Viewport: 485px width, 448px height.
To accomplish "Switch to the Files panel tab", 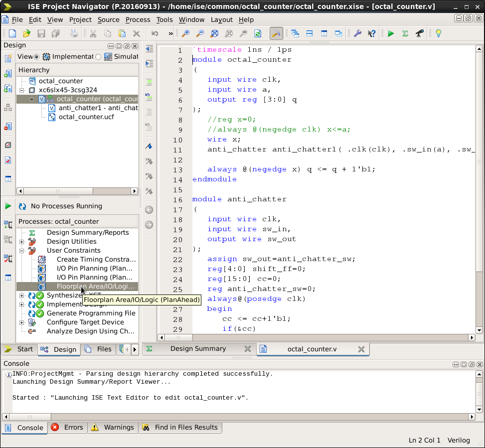I will [x=98, y=349].
